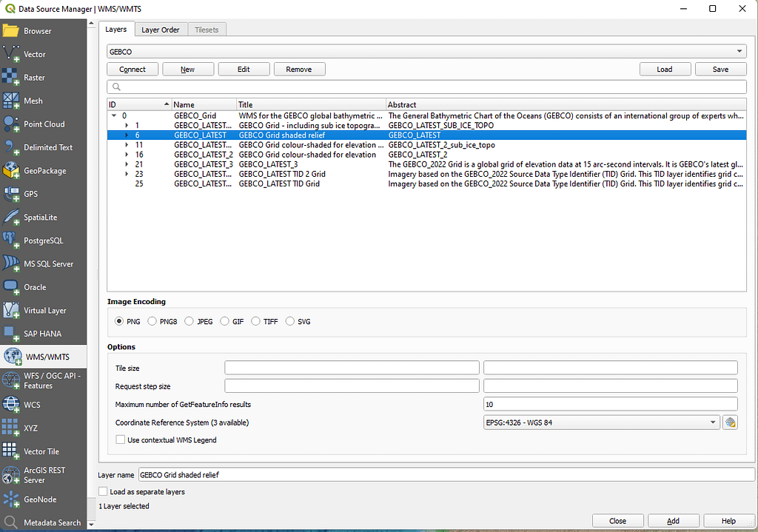This screenshot has height=532, width=758.
Task: Expand the GEBCO_LATEST_3 layer row
Action: (x=127, y=164)
